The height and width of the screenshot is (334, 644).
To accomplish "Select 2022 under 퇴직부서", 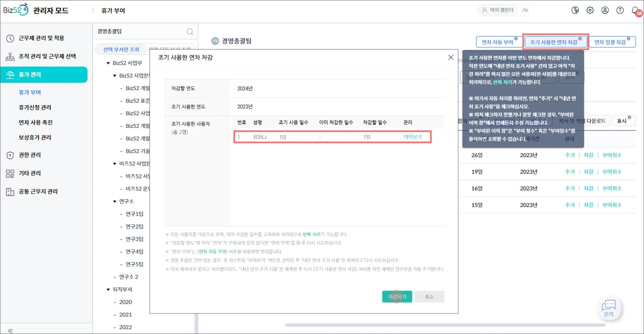I will click(125, 328).
